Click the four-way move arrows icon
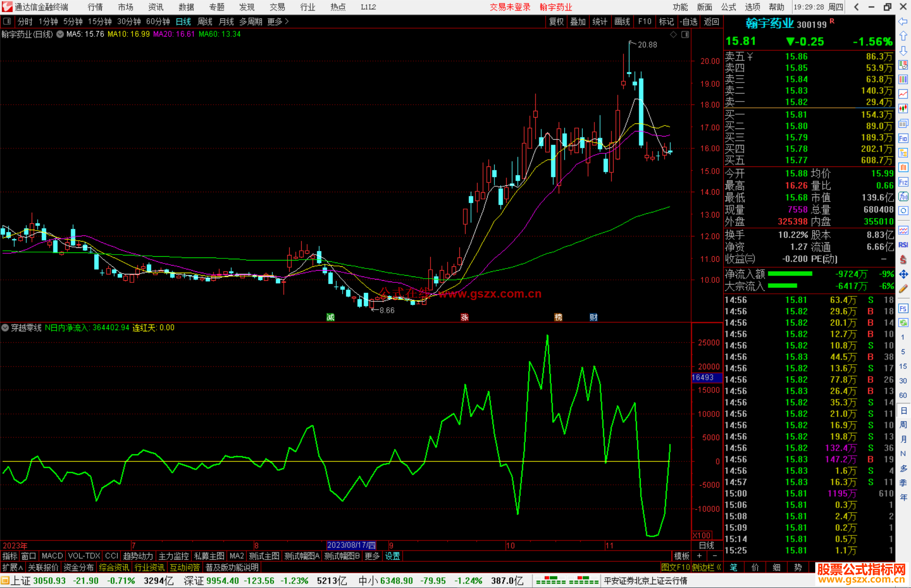Viewport: 911px width, 588px height. tap(903, 274)
